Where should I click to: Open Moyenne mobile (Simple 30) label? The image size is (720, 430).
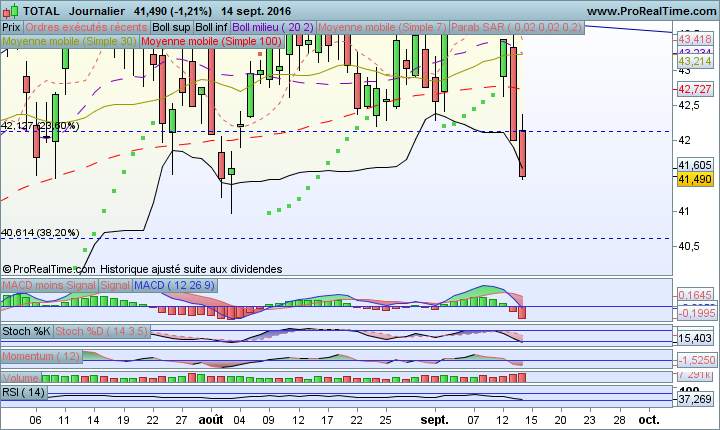tap(69, 41)
